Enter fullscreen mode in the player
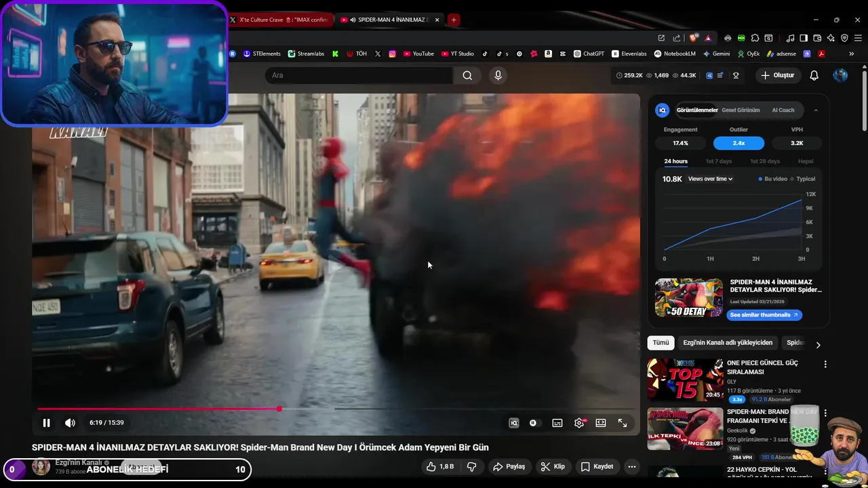Screen dimensions: 868x488 pyautogui.click(x=623, y=423)
